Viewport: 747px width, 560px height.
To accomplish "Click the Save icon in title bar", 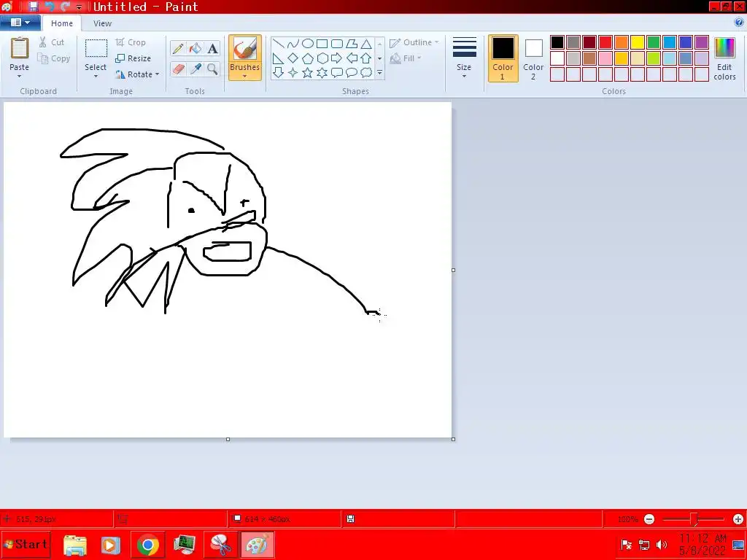I will 33,7.
